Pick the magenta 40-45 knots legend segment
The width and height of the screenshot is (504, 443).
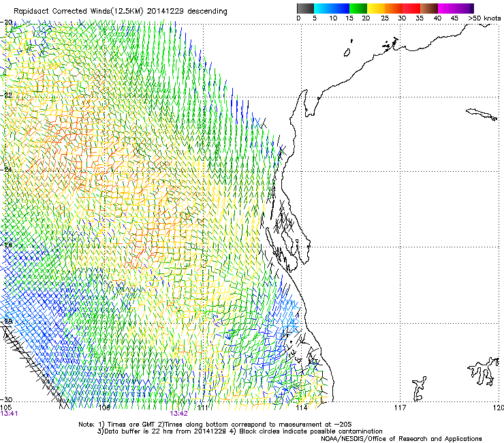coord(447,8)
